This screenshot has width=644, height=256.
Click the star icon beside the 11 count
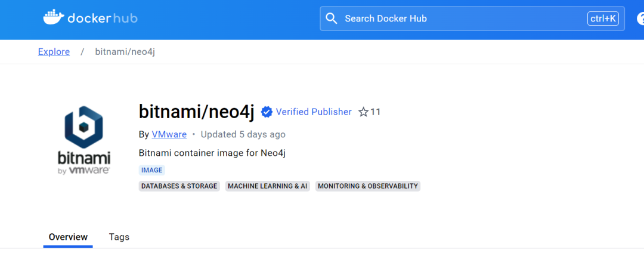[363, 112]
